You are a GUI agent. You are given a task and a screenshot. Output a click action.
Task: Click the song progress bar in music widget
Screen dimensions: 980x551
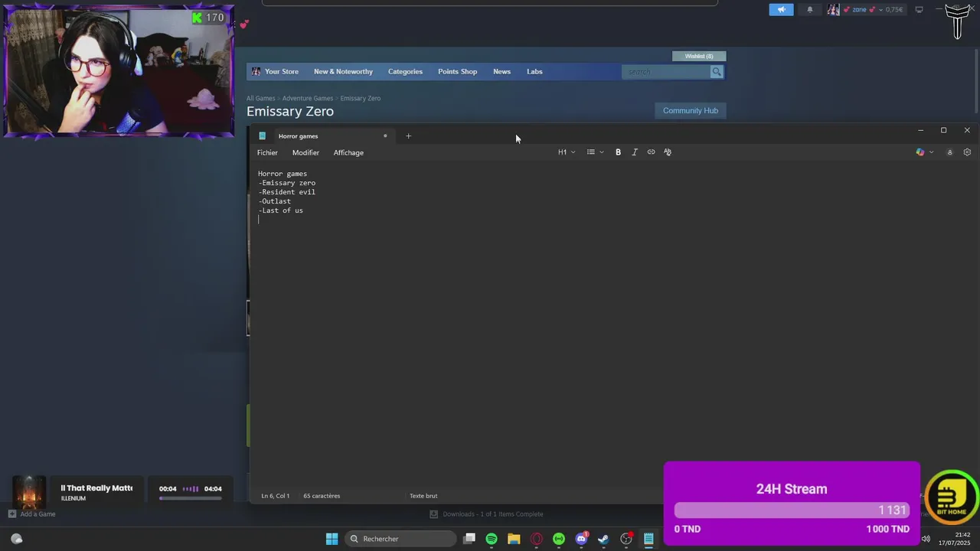click(x=191, y=498)
